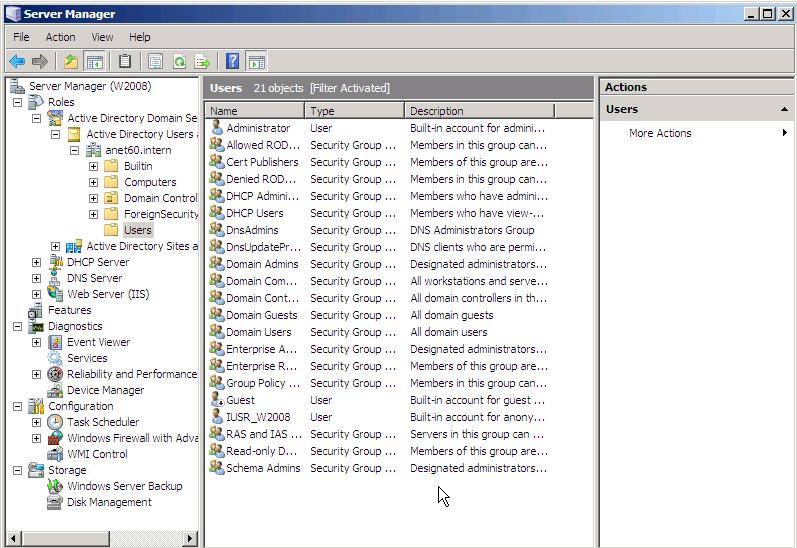The height and width of the screenshot is (548, 797).
Task: Click the Web Server (IIS) icon
Action: tap(55, 294)
